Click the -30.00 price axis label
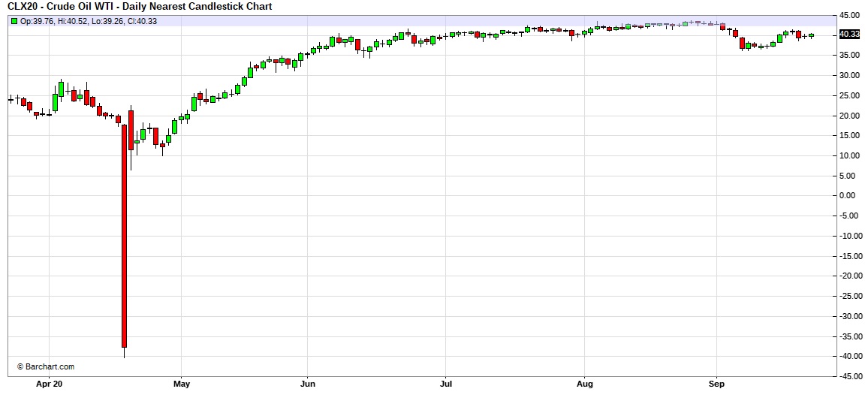 coord(852,317)
